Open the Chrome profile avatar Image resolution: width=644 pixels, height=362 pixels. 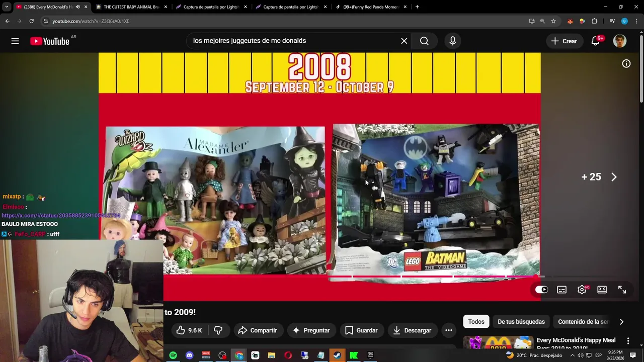624,21
